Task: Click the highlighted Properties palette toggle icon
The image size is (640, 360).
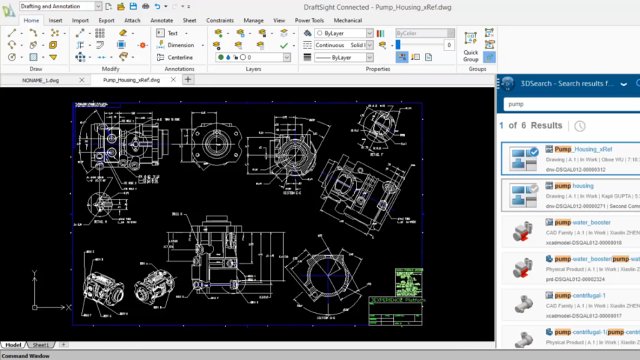Action: point(402,57)
